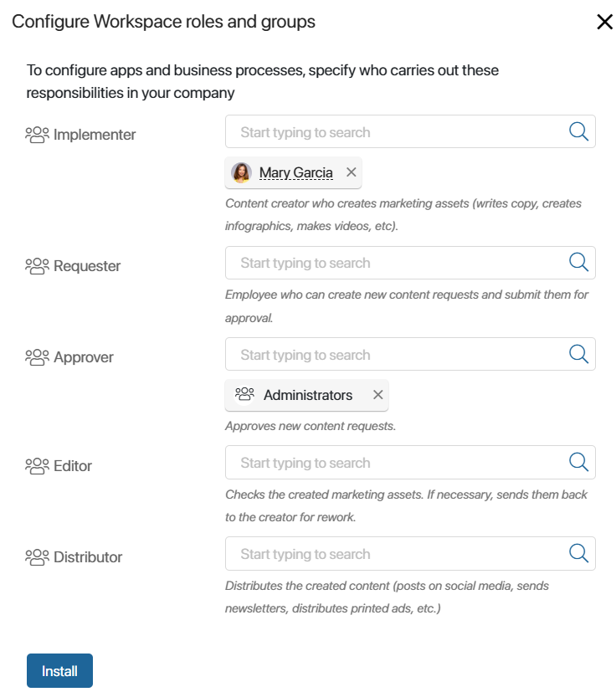Remove Administrators group from Approver

point(378,395)
